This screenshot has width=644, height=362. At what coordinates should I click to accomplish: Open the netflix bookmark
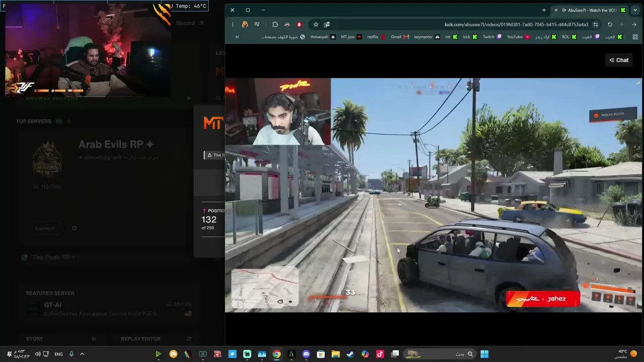pos(376,37)
